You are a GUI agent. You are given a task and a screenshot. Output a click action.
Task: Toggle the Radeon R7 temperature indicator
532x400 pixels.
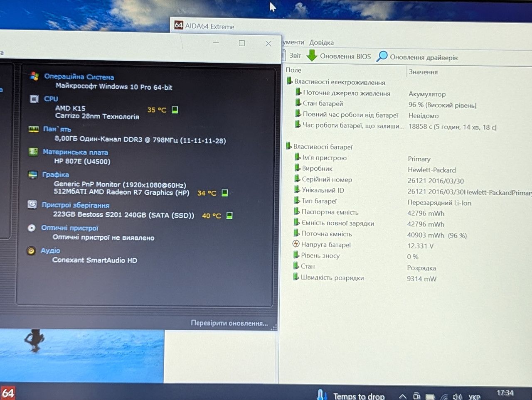coord(224,193)
